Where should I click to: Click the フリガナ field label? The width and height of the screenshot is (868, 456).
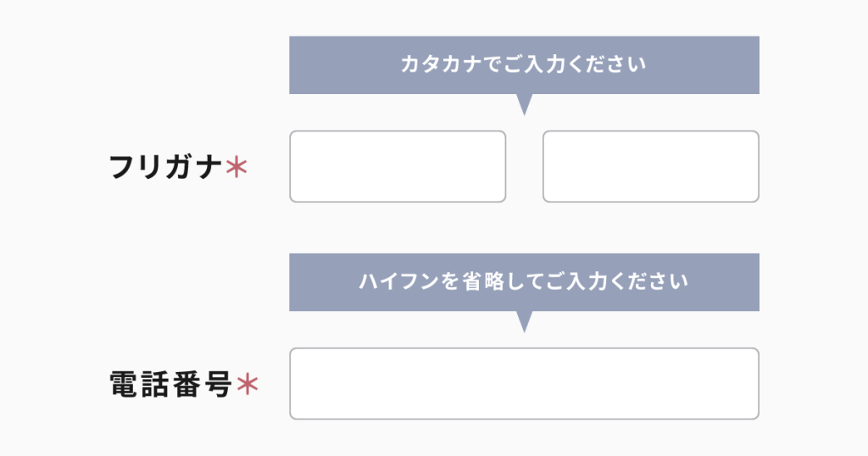coord(166,167)
